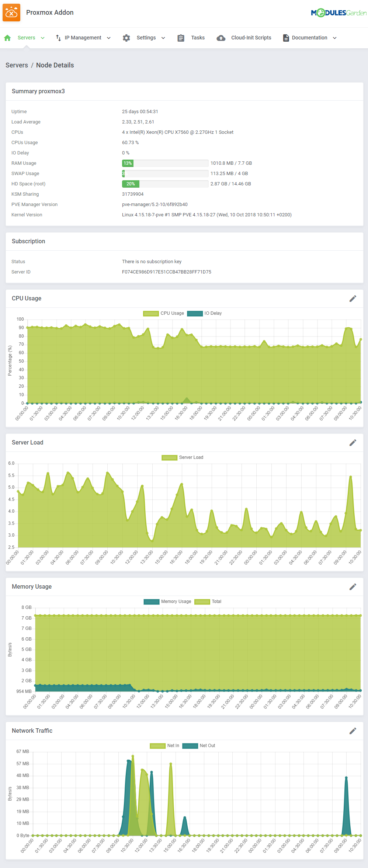Click the Proxmox Addon orange logo icon

pyautogui.click(x=11, y=13)
